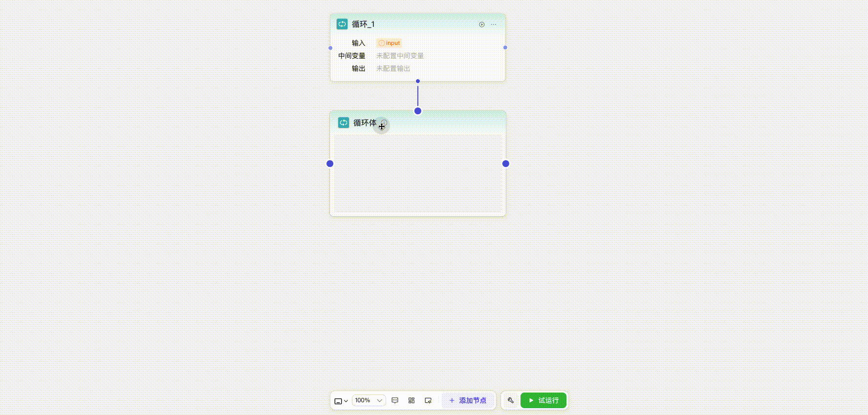Image resolution: width=868 pixels, height=415 pixels.
Task: Click the 循环体 right connection port
Action: point(506,164)
